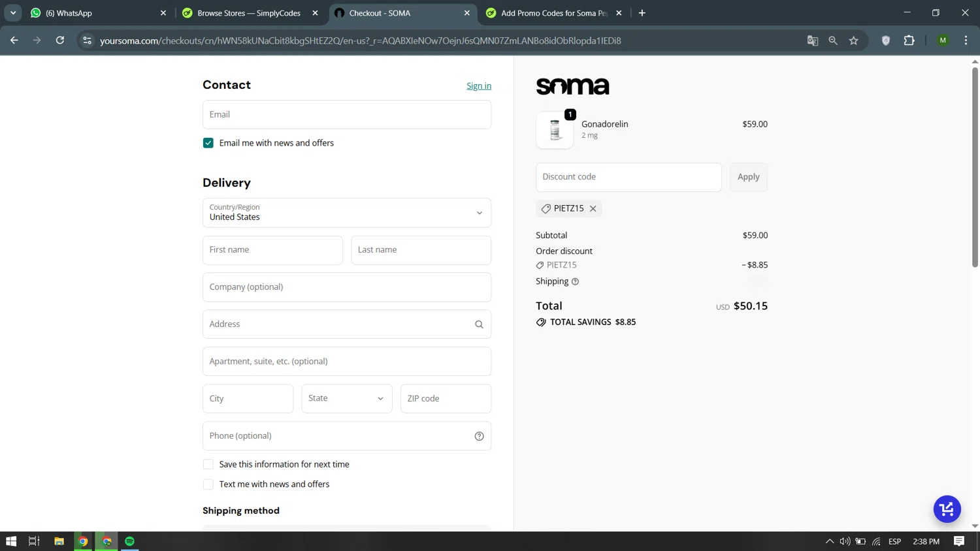Switch to Browse Stores SimplyCodes tab
980x551 pixels.
249,13
